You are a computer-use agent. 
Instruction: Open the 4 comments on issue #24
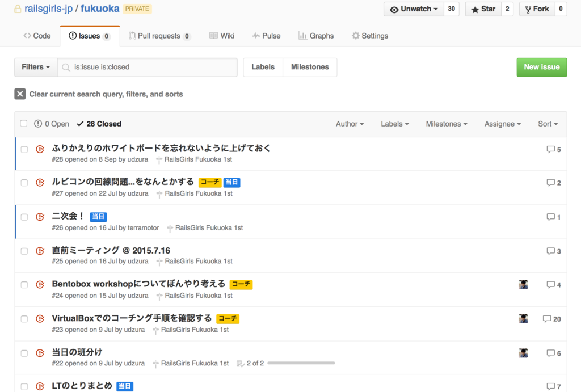point(554,285)
